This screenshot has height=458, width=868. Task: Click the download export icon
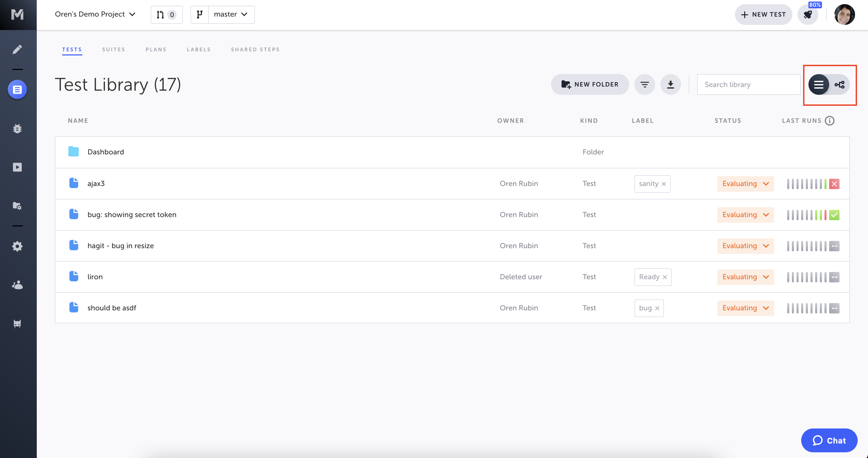[670, 85]
